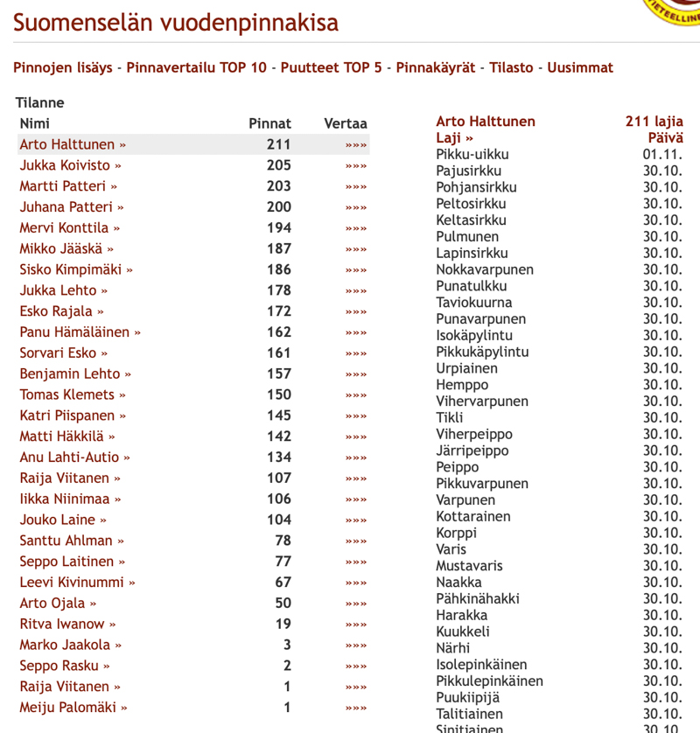The width and height of the screenshot is (700, 733).
Task: Sort species list by Laji header
Action: (x=454, y=138)
